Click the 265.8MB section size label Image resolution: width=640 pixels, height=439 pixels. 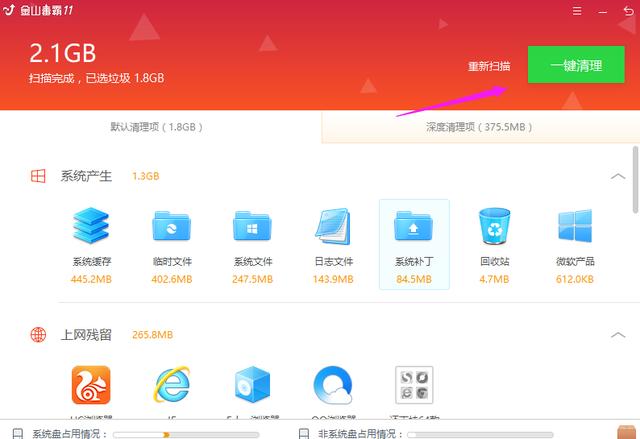[x=153, y=335]
